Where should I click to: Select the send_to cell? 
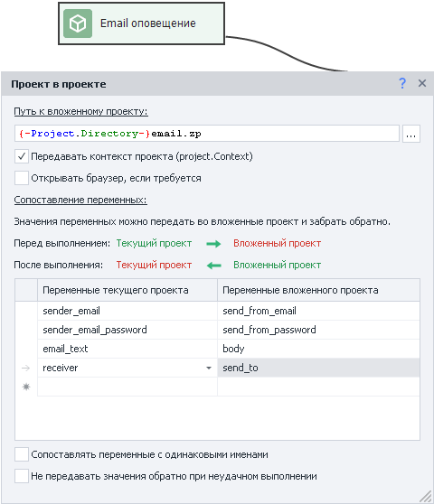click(318, 368)
